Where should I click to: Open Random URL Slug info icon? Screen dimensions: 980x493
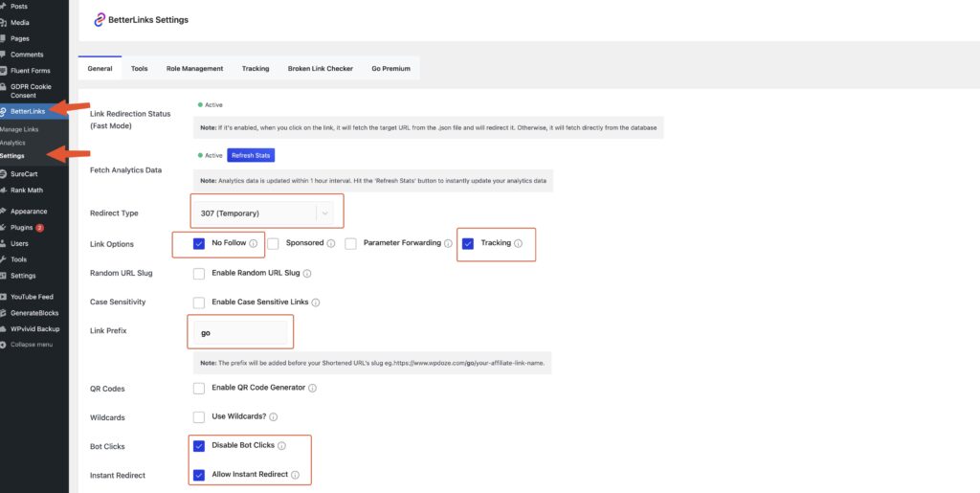coord(307,274)
